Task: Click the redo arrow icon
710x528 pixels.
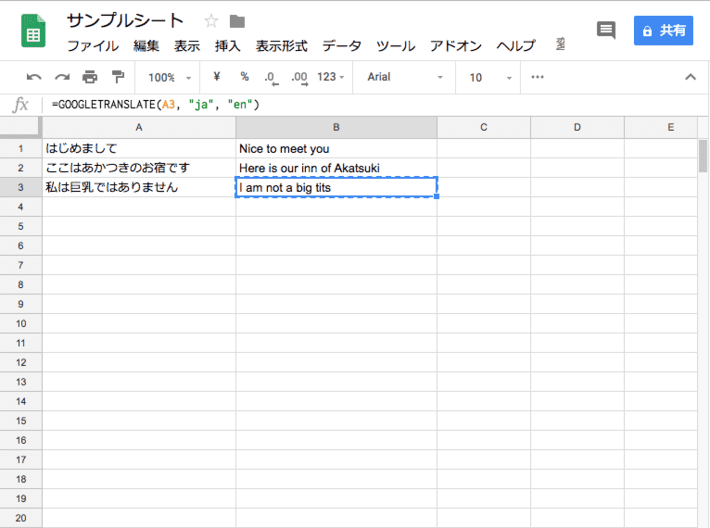Action: pyautogui.click(x=62, y=77)
